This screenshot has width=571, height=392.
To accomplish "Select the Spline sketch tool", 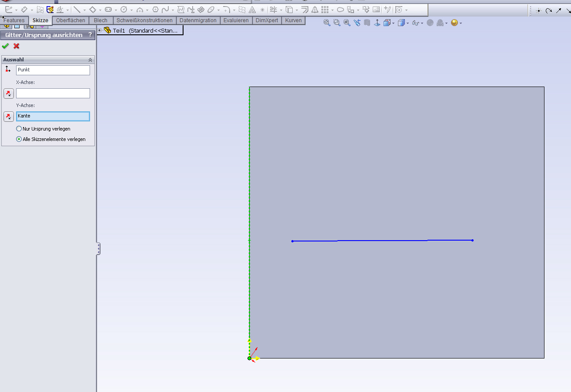I will coord(165,10).
